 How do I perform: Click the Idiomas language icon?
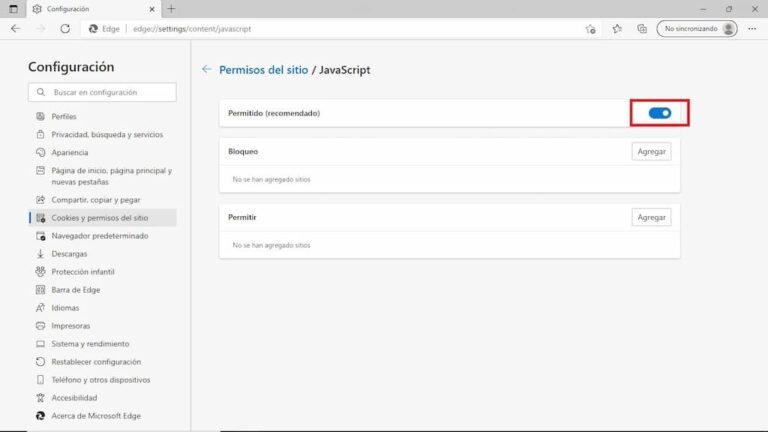40,308
